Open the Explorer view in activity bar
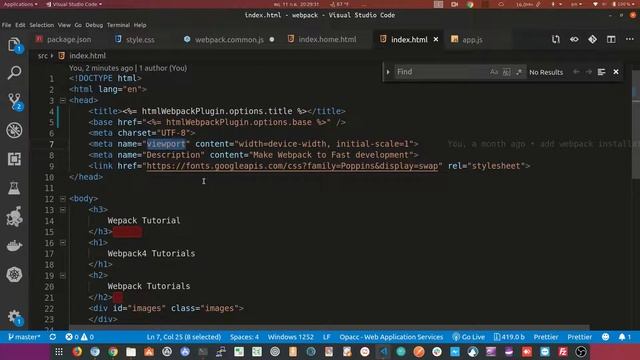Viewport: 640px width, 360px height. point(14,44)
